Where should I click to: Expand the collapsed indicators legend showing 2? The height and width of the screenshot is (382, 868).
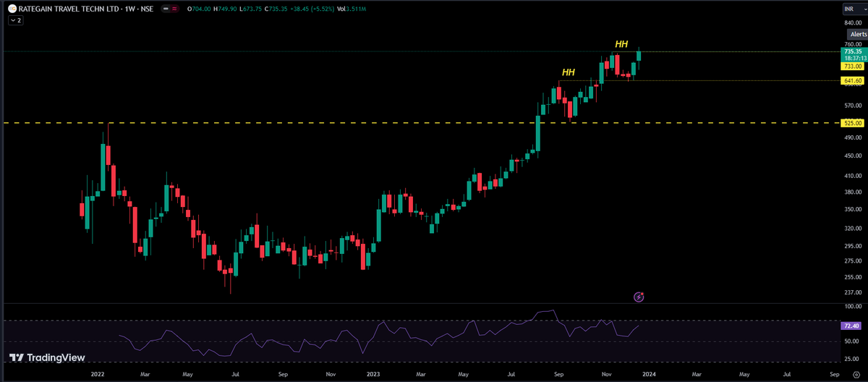coord(16,21)
